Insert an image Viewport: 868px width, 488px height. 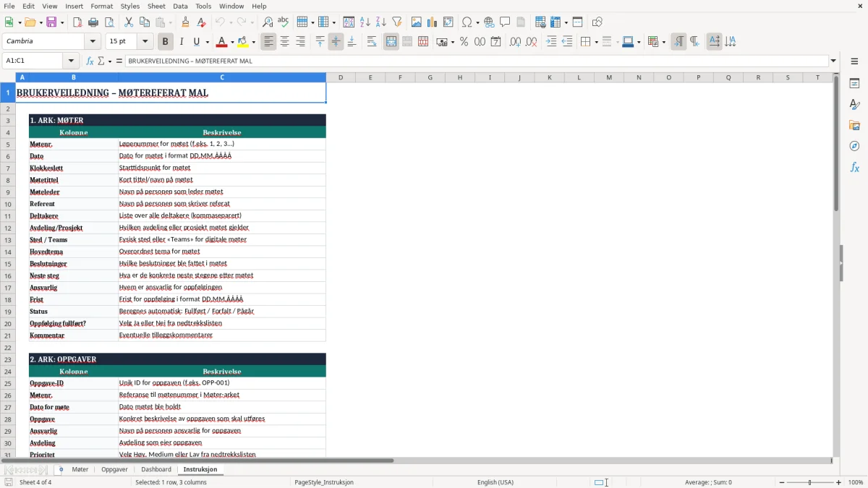417,22
